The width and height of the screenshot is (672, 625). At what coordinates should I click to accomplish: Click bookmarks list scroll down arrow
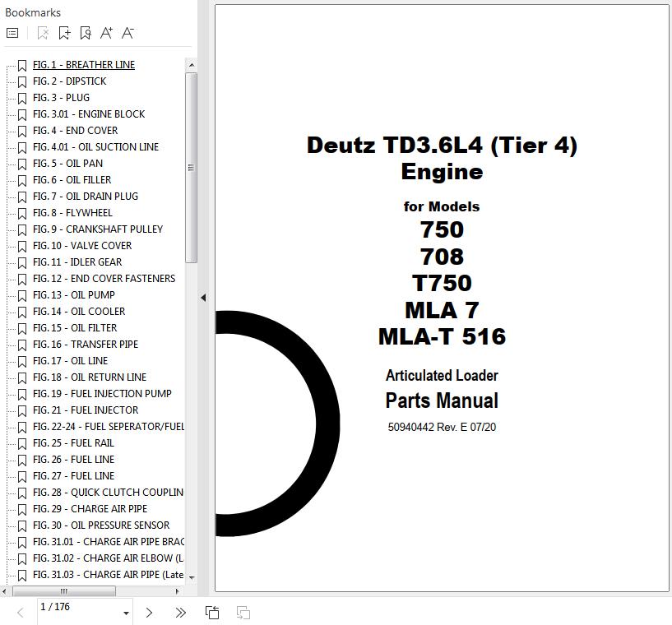pyautogui.click(x=192, y=578)
